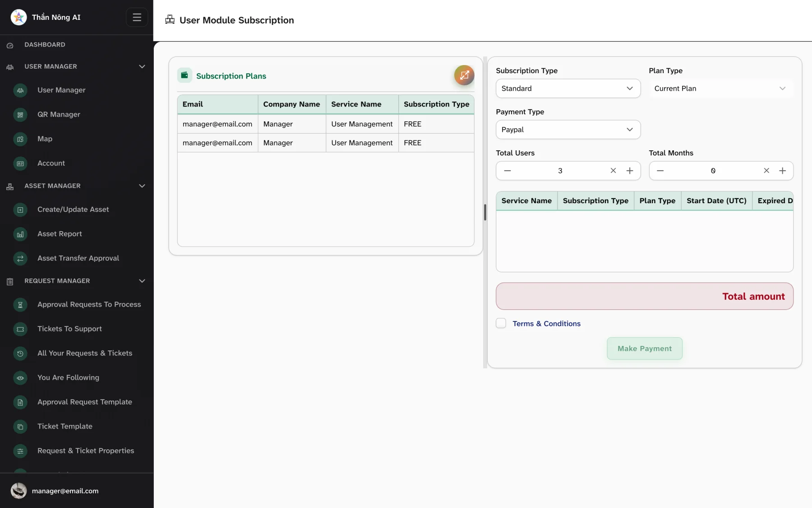Open the DASHBOARD menu item
The width and height of the screenshot is (812, 508).
click(x=45, y=45)
